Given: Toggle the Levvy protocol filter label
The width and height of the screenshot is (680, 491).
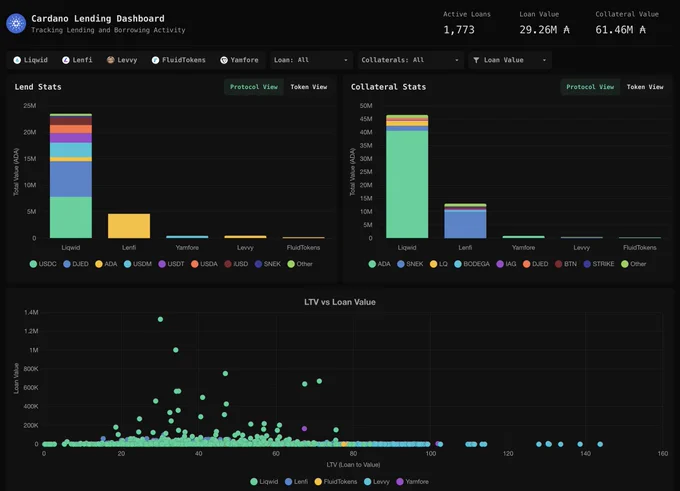Looking at the screenshot, I should [x=127, y=60].
